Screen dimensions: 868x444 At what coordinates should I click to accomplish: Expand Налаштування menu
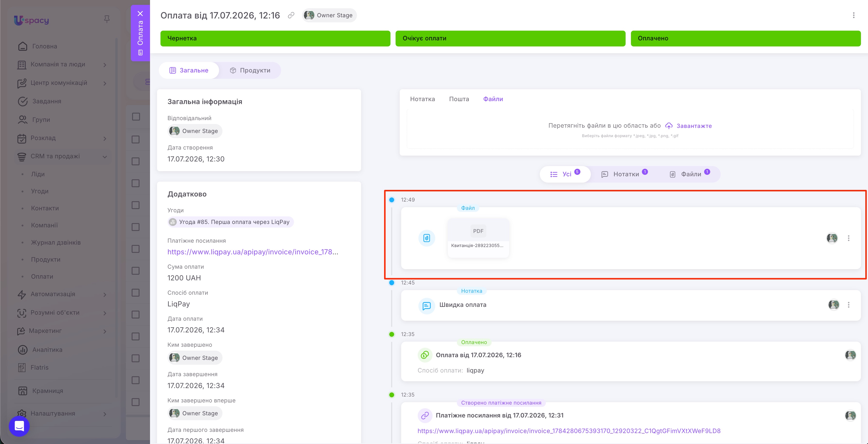[x=105, y=414]
